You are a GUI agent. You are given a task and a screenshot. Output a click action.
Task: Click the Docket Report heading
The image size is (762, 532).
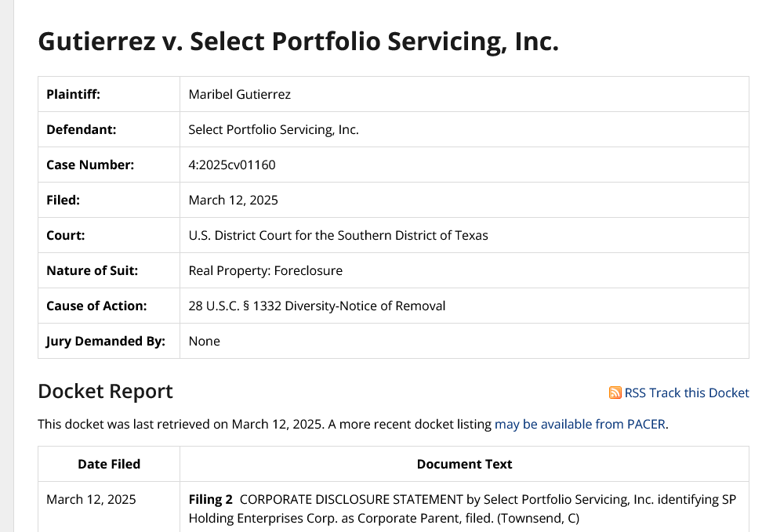(106, 391)
